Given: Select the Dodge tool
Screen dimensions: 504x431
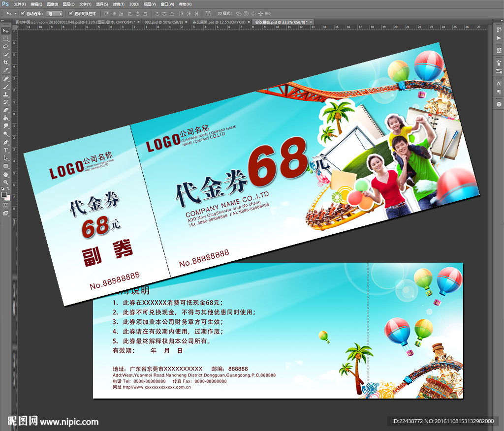Looking at the screenshot, I should pyautogui.click(x=6, y=134).
